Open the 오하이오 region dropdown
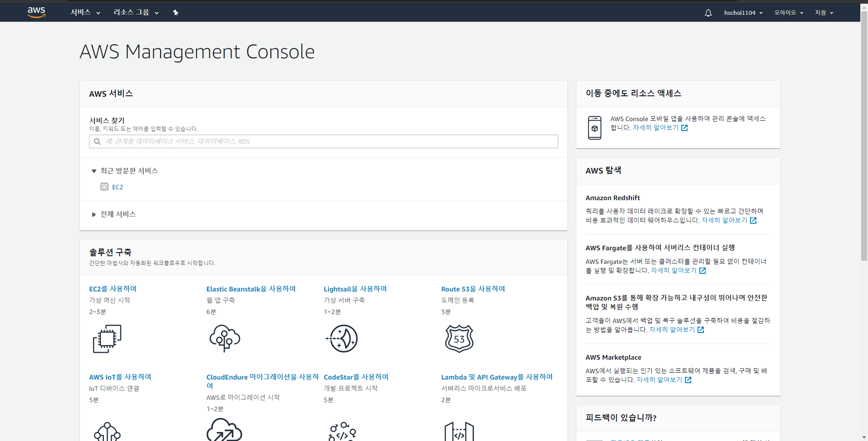868x441 pixels. pos(789,13)
